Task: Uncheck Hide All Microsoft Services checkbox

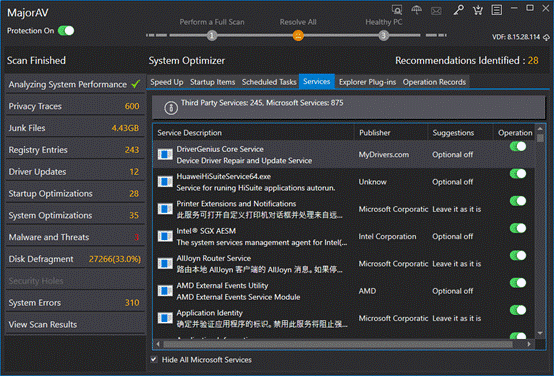Action: [154, 359]
